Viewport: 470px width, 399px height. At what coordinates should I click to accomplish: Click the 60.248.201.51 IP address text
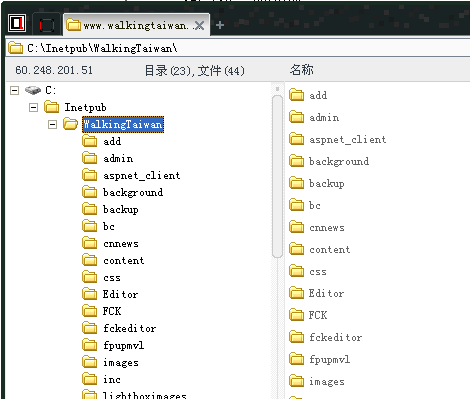(54, 70)
